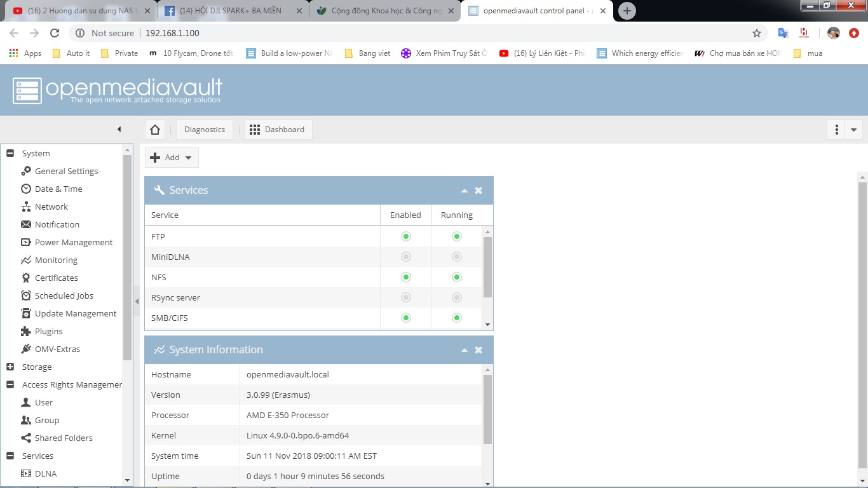Click the address bar URL
This screenshot has height=488, width=868.
click(x=172, y=33)
